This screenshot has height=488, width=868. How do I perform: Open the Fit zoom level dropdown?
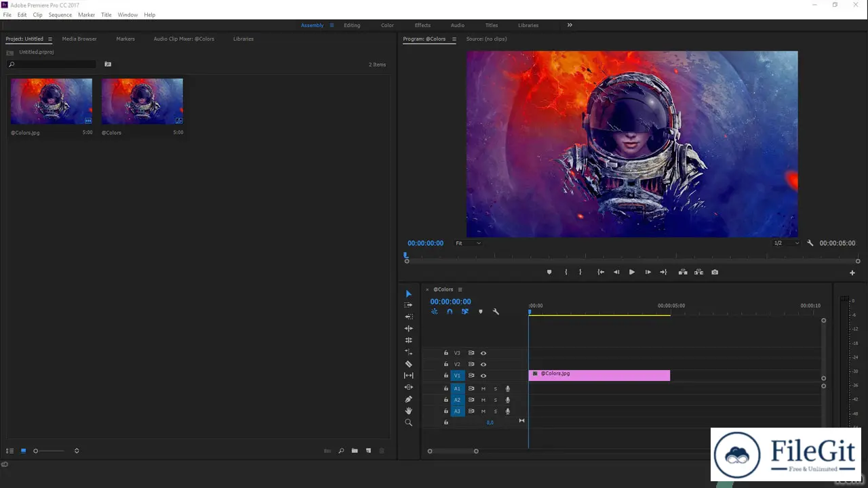pos(469,243)
